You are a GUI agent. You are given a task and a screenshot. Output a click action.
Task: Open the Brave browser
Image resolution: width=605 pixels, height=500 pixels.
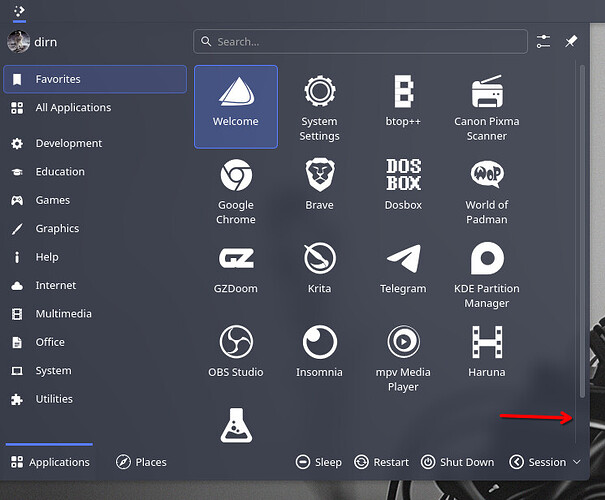[x=319, y=190]
